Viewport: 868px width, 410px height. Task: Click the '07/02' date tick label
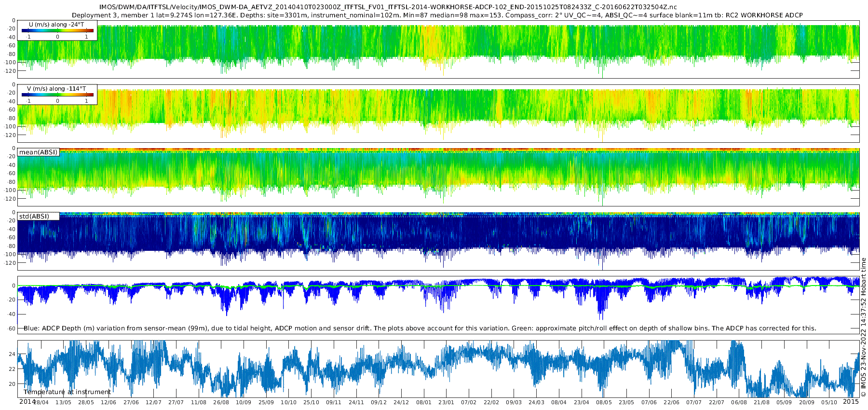click(469, 402)
